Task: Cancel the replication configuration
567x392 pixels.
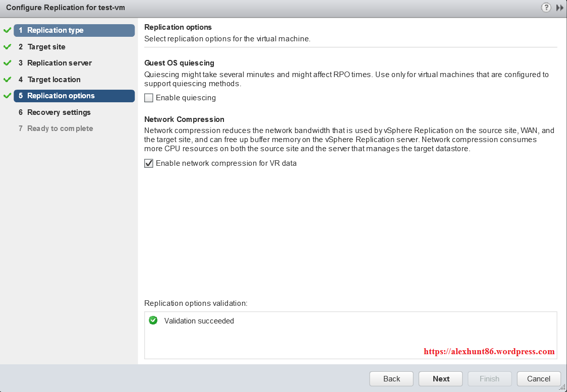Action: 538,379
